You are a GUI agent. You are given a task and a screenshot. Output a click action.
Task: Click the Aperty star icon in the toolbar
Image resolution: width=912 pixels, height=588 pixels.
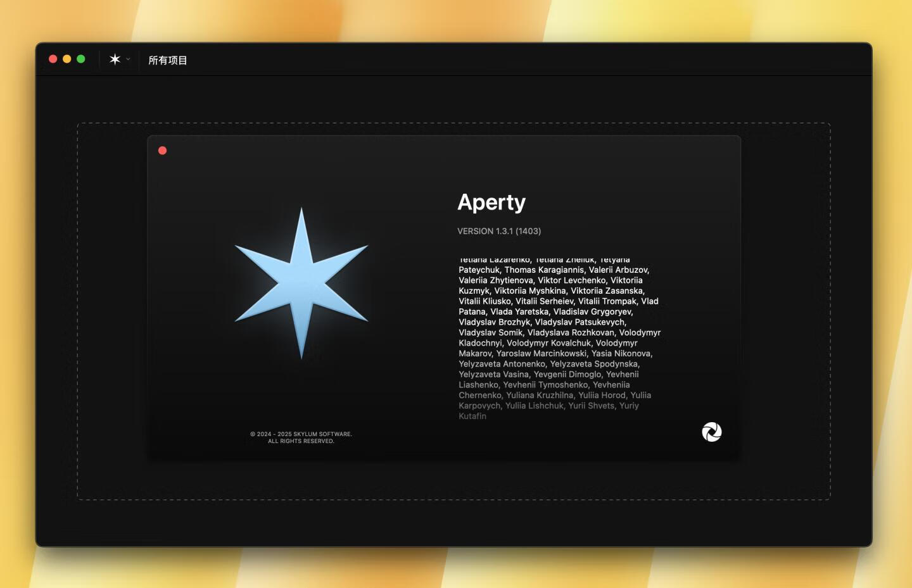pos(115,59)
